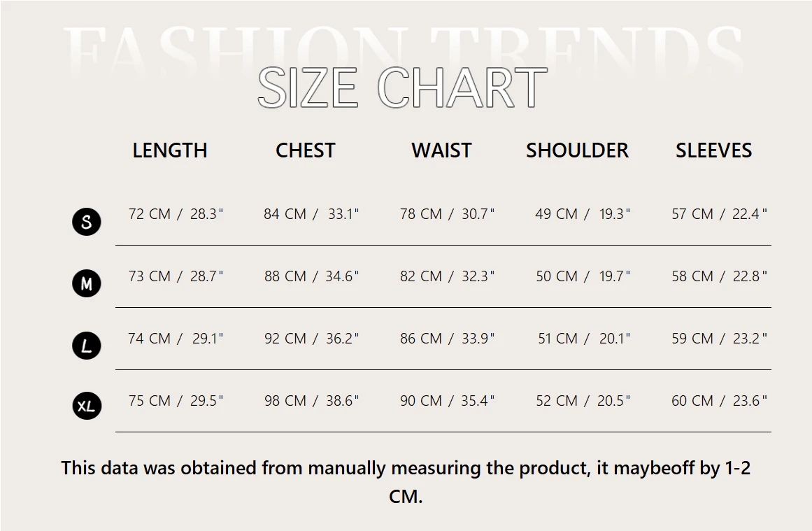The image size is (812, 531).
Task: Select the WAIST column header
Action: (x=441, y=150)
